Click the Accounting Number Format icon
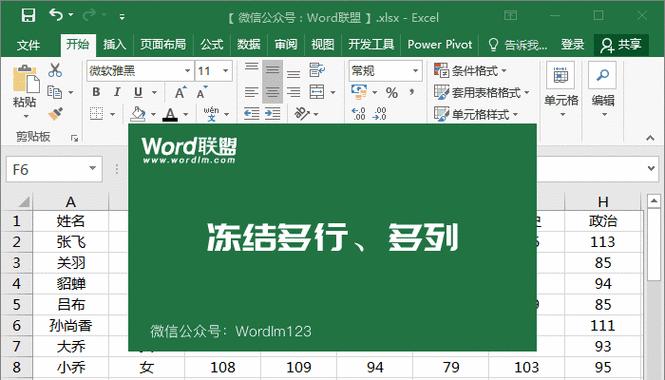Screen dimensions: 665x380 point(359,92)
